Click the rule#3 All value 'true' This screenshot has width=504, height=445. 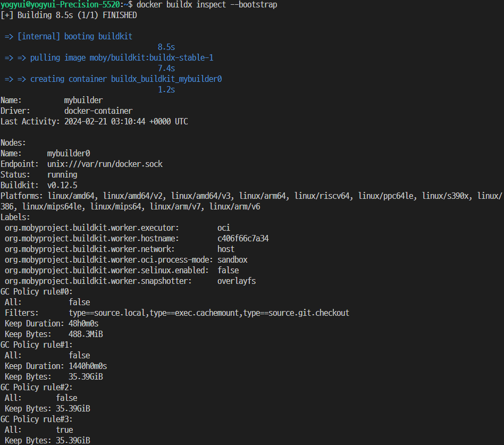tap(64, 429)
